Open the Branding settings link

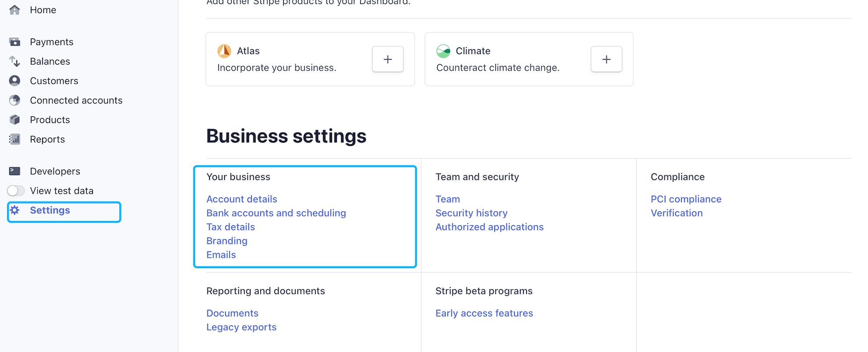click(227, 241)
